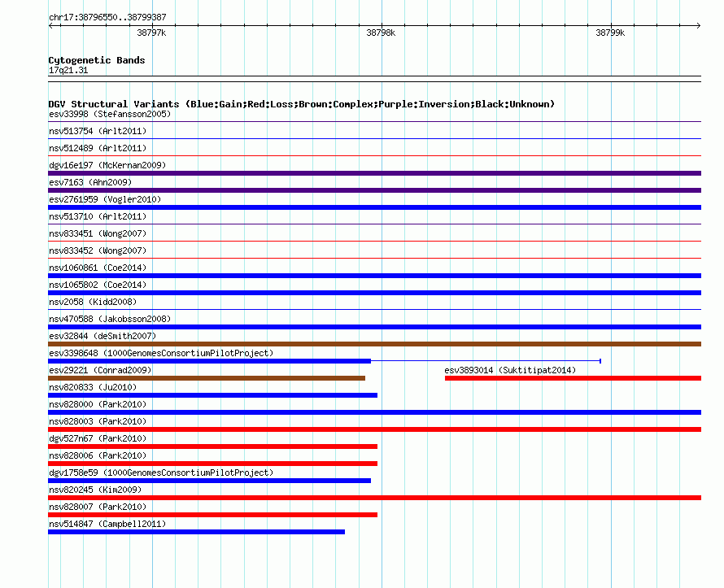Click the esv3398648 1000GenomesConsortiumPilotProject label
The height and width of the screenshot is (588, 724).
coord(161,353)
